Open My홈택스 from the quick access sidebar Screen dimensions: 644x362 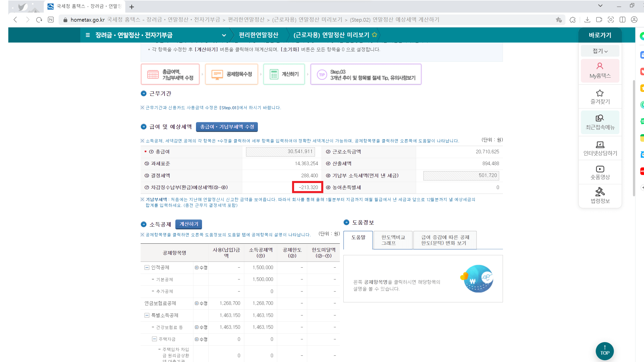[x=600, y=71]
